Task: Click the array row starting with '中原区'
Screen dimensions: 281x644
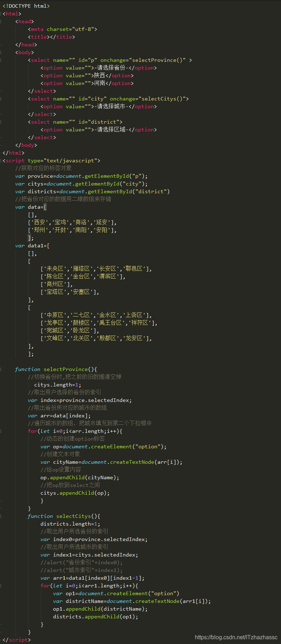Action: pos(96,315)
